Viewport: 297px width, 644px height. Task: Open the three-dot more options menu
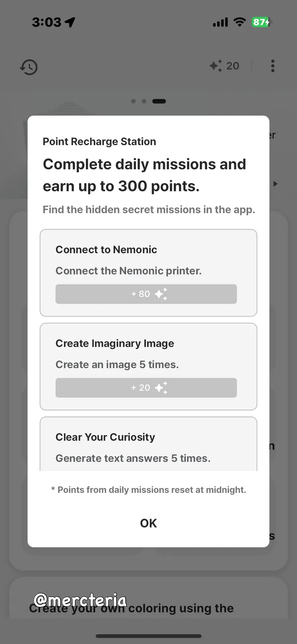[x=273, y=66]
